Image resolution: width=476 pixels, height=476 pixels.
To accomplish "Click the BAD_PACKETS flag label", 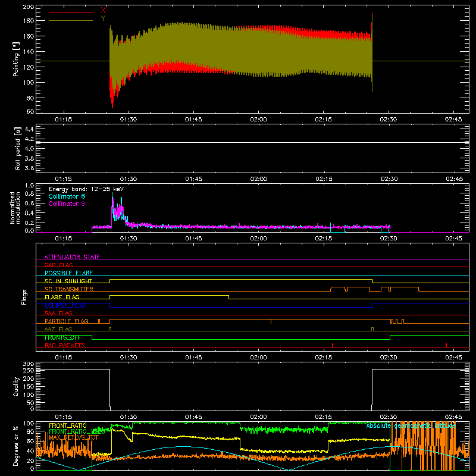I will tap(65, 345).
